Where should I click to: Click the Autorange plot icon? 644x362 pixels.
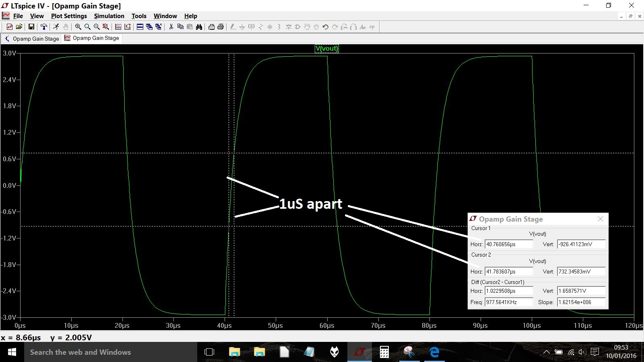[128, 27]
